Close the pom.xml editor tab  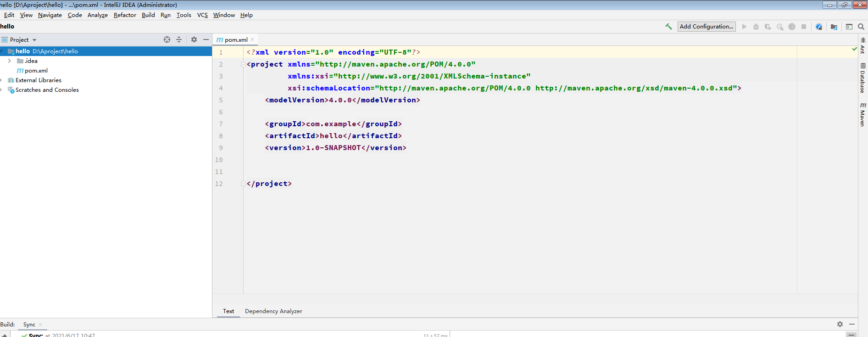252,39
